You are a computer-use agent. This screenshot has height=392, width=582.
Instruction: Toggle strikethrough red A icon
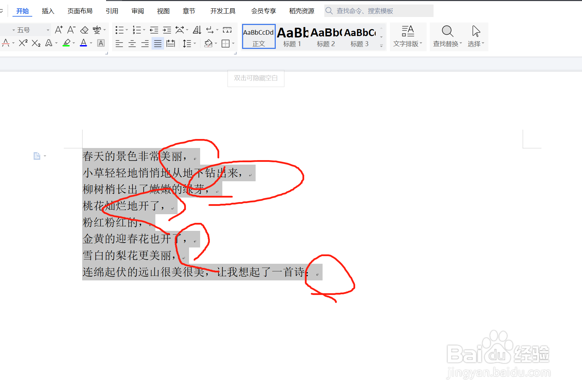point(6,43)
